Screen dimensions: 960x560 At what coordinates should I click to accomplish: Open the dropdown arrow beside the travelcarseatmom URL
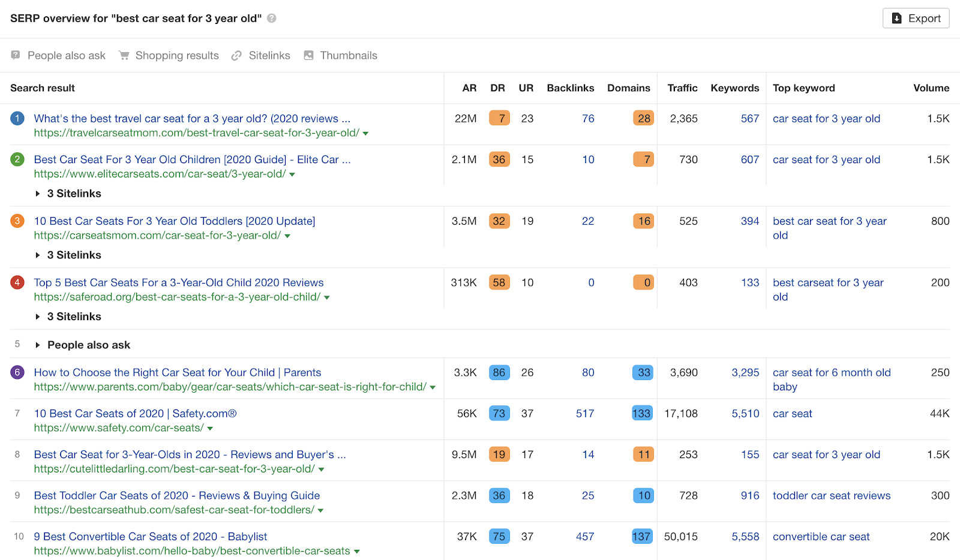(366, 133)
